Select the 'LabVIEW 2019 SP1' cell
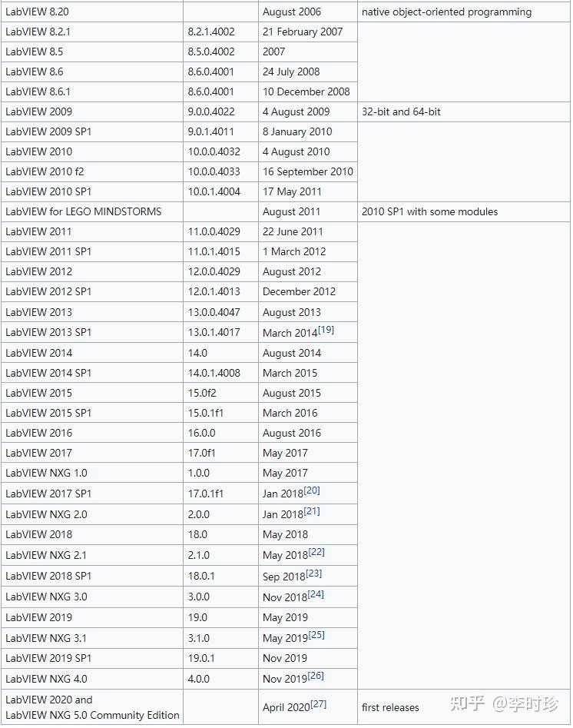The image size is (573, 728). (x=92, y=657)
